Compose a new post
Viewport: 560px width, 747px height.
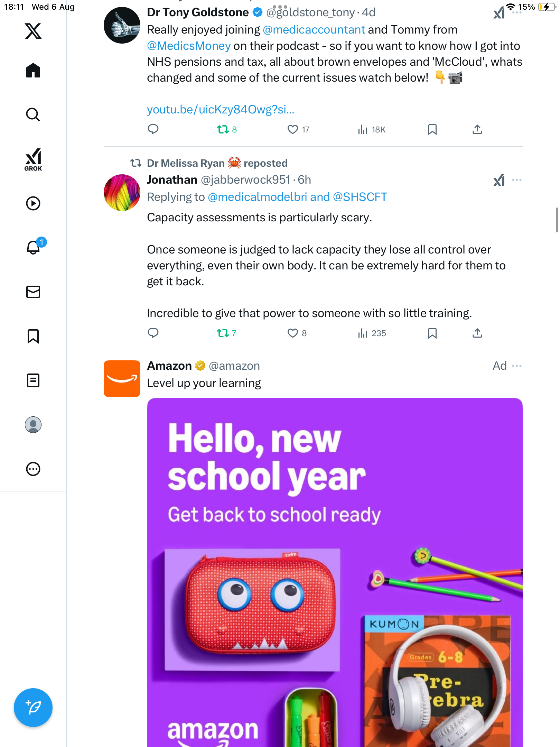33,708
